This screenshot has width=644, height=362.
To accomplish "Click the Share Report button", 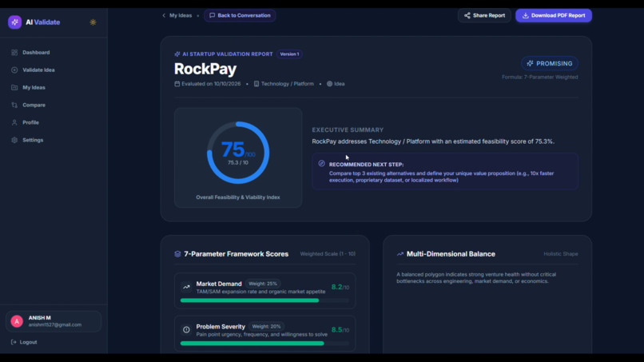I will (484, 16).
